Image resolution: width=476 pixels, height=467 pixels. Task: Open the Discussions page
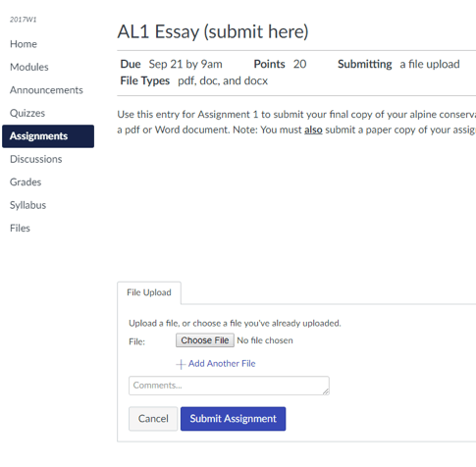pyautogui.click(x=35, y=159)
